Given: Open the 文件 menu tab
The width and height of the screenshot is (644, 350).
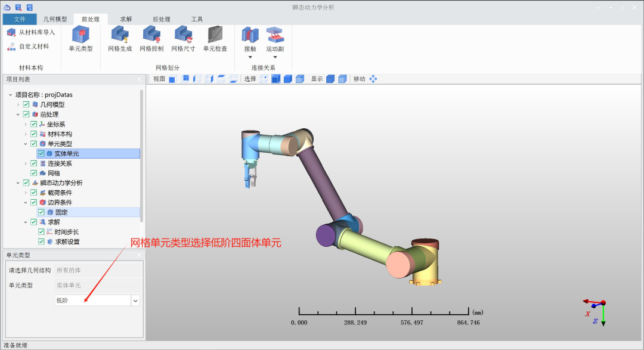Looking at the screenshot, I should point(19,19).
